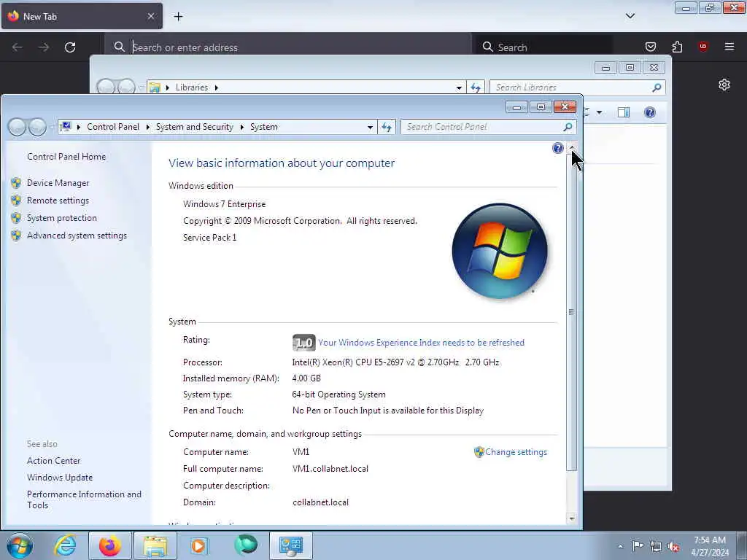Open Control Panel address history dropdown

[x=370, y=127]
